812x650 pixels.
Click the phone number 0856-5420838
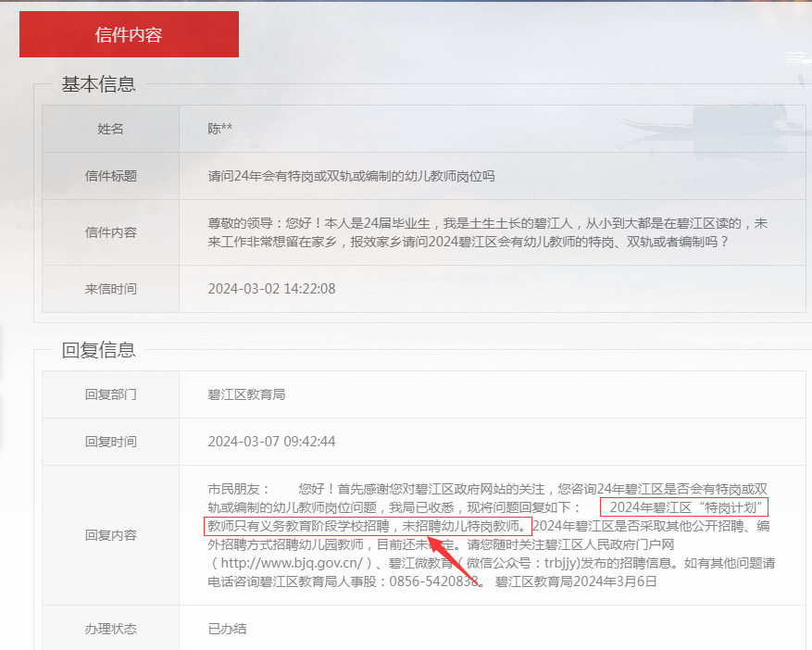pos(436,581)
